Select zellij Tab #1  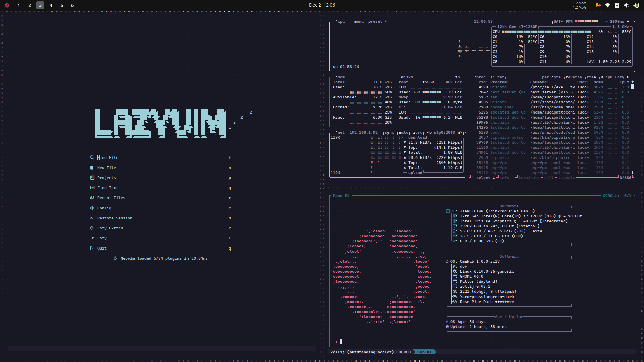point(424,352)
